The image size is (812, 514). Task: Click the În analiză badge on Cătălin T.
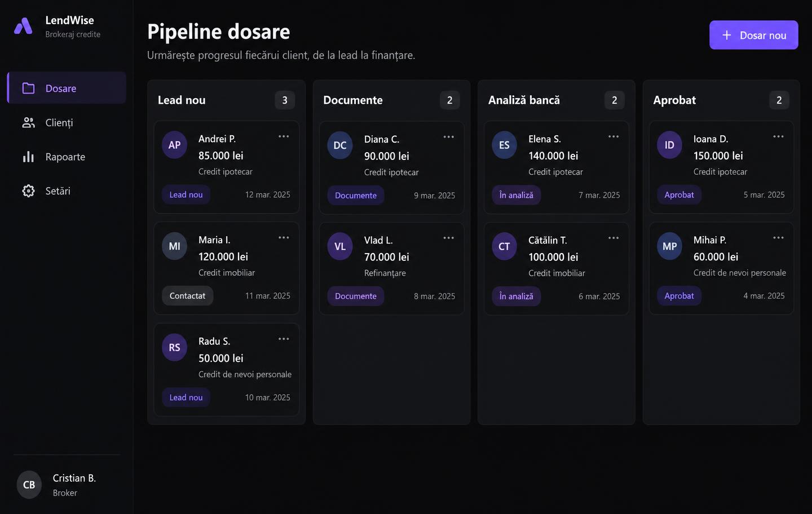(x=517, y=296)
